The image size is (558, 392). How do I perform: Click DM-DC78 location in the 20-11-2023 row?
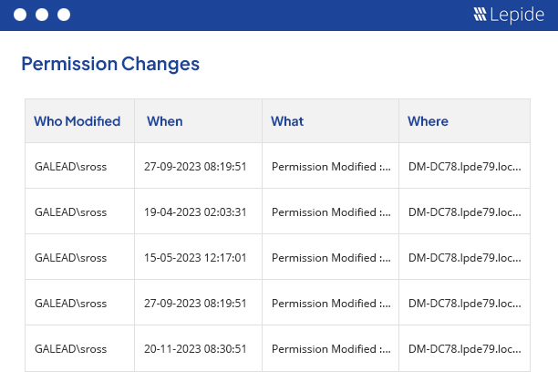(465, 349)
